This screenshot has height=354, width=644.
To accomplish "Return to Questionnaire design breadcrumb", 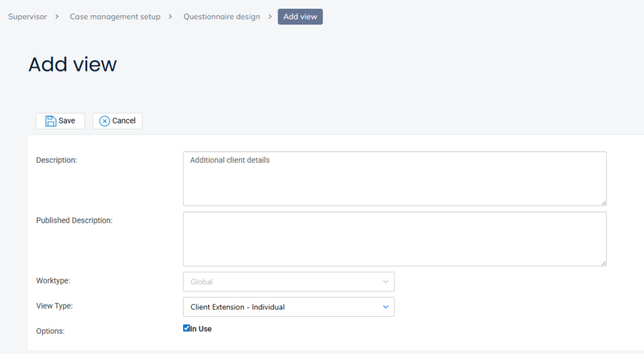I will click(221, 16).
